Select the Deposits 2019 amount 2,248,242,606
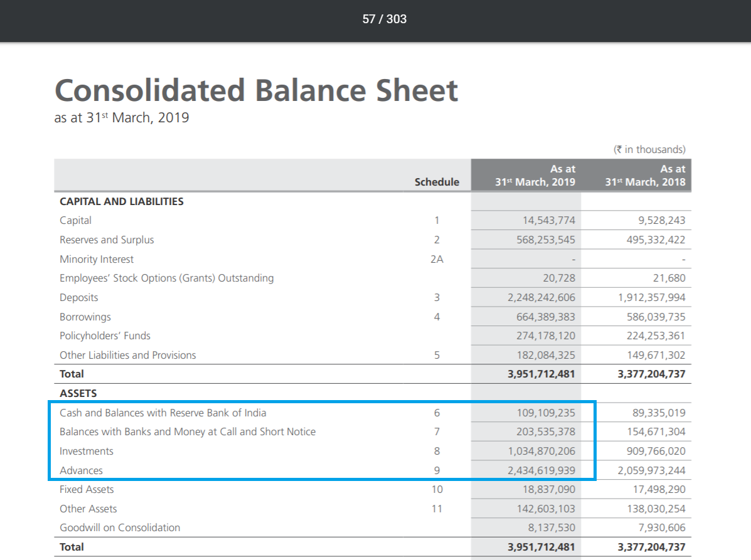 click(x=541, y=297)
